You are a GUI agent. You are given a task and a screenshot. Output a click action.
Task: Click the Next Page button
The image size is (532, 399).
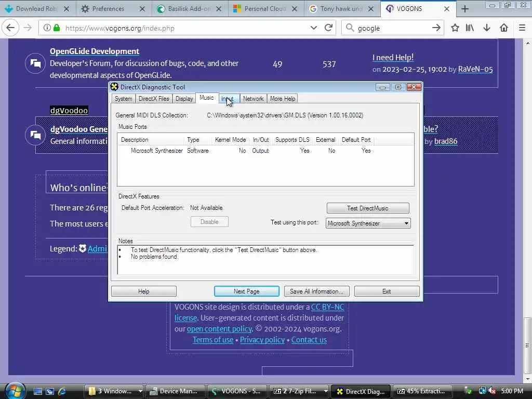click(246, 291)
